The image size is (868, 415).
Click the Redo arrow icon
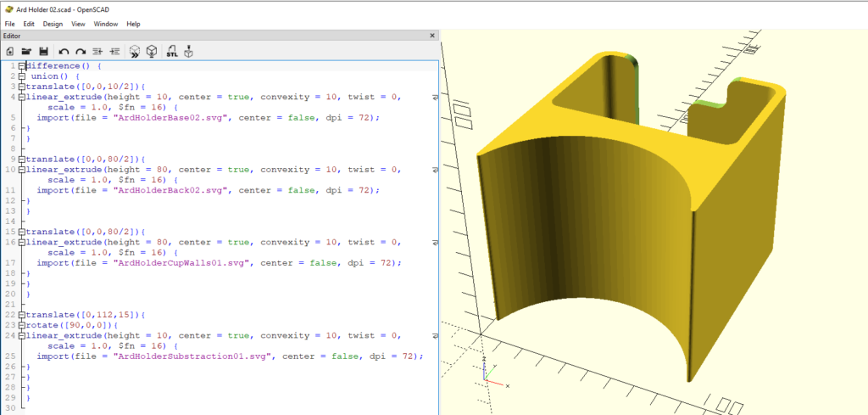[81, 52]
